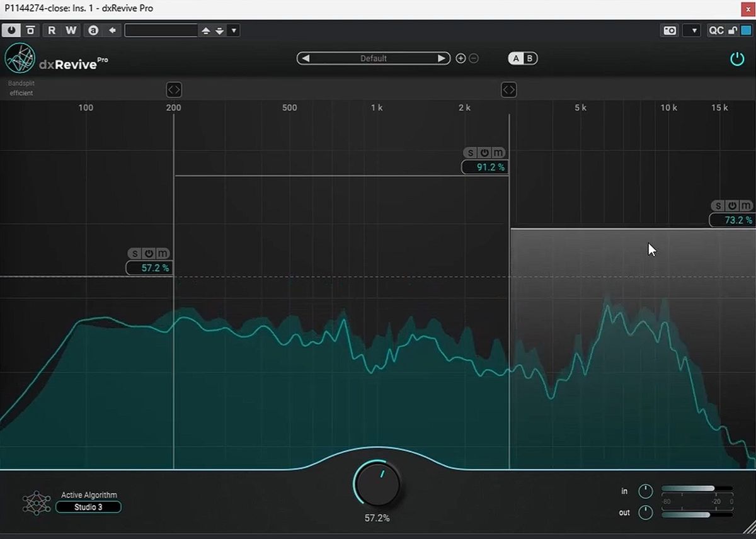This screenshot has width=756, height=539.
Task: Select the next preset arrow
Action: 442,59
